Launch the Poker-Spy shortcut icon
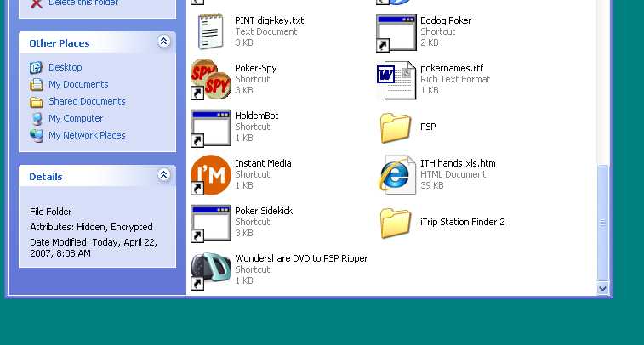The height and width of the screenshot is (345, 644). (211, 80)
